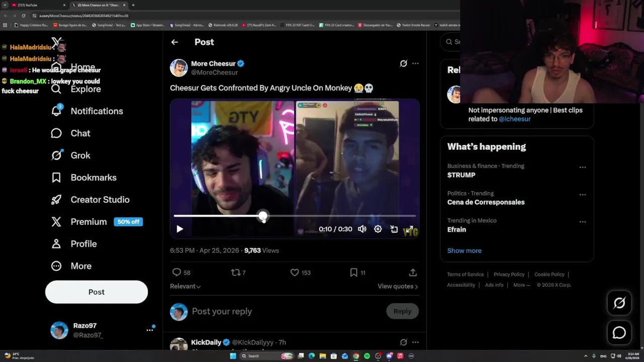Toggle picture-in-picture on the video

coord(394,229)
